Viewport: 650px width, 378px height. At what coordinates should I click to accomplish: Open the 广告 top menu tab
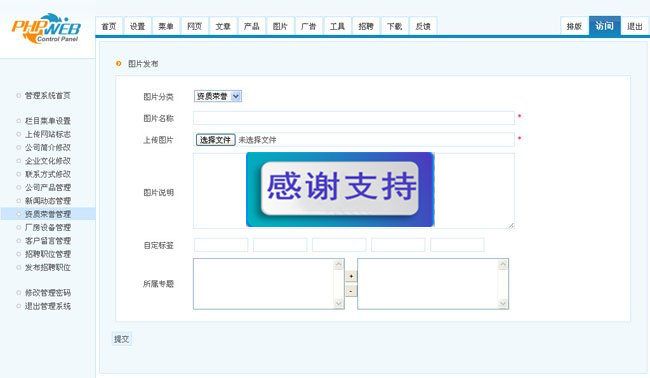click(x=309, y=26)
